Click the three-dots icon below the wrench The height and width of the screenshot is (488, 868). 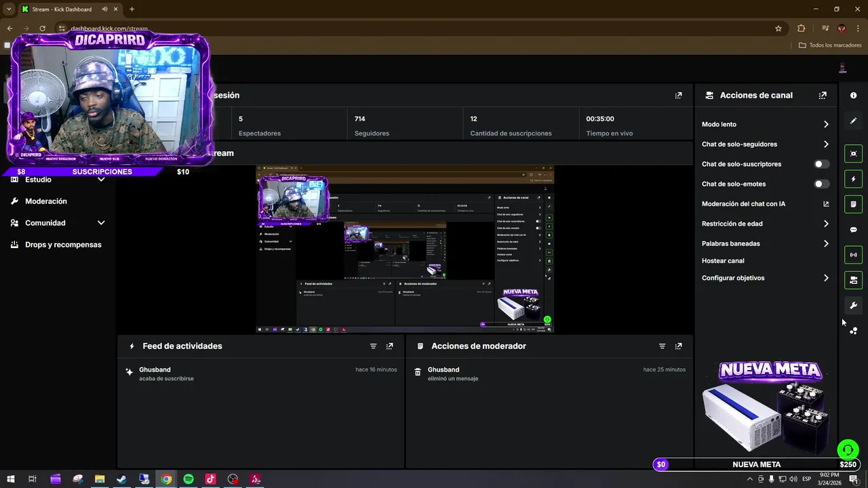(x=853, y=331)
